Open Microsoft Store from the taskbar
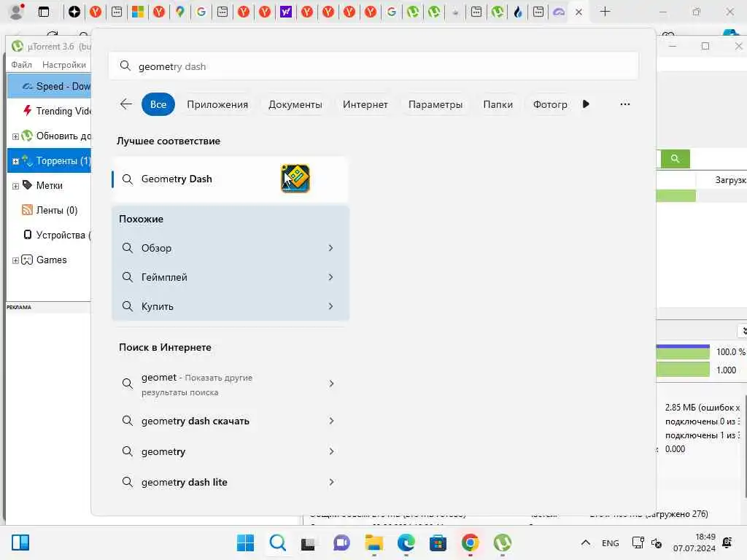747x560 pixels. pos(438,542)
